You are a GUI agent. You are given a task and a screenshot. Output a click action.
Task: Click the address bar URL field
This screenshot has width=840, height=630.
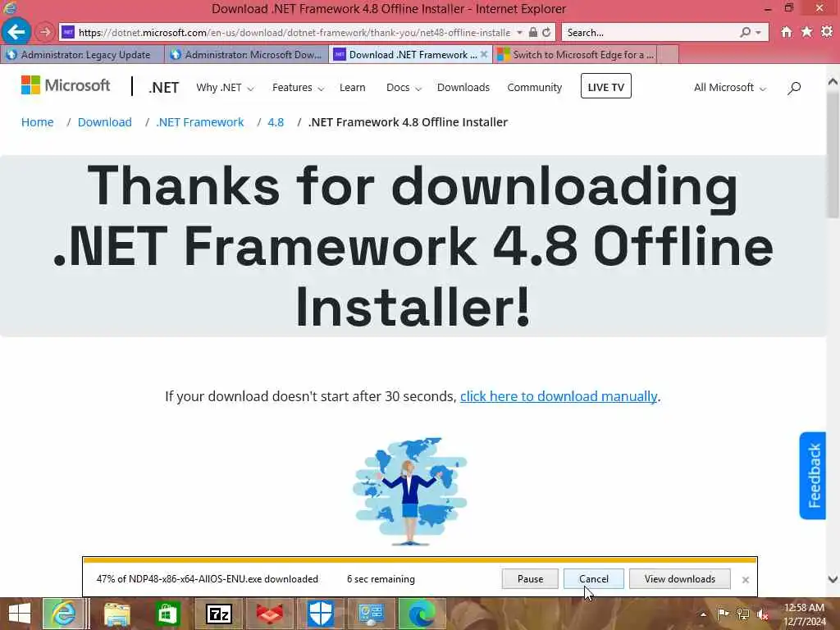click(294, 33)
